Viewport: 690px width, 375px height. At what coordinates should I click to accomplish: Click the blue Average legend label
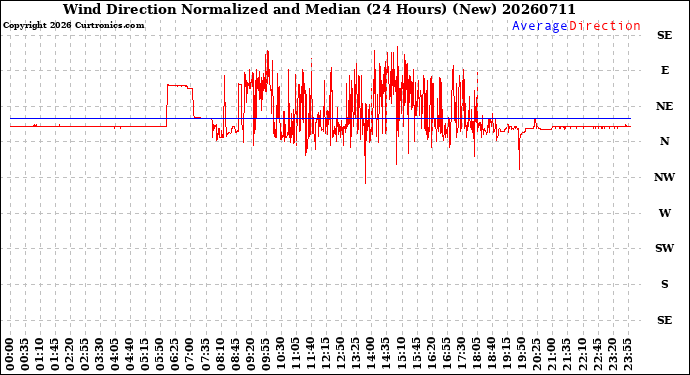(x=540, y=26)
